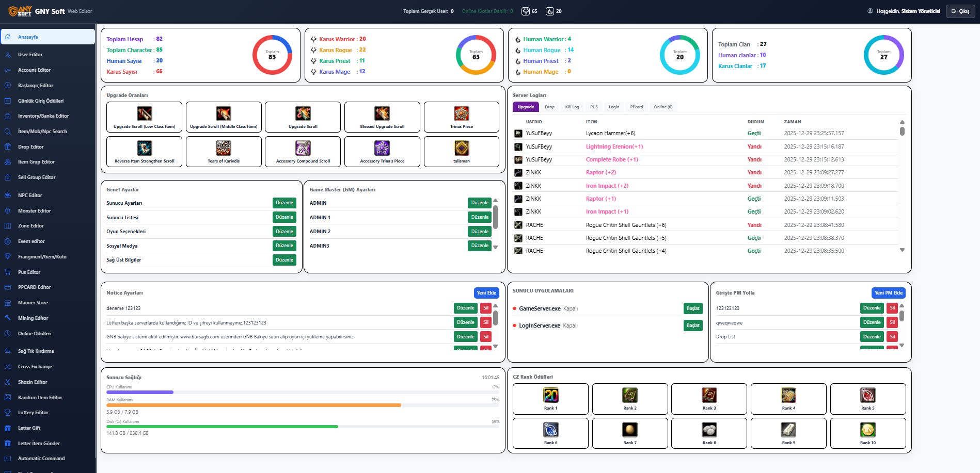Open the Blessed Upgrade Scroll icon

coord(382,113)
